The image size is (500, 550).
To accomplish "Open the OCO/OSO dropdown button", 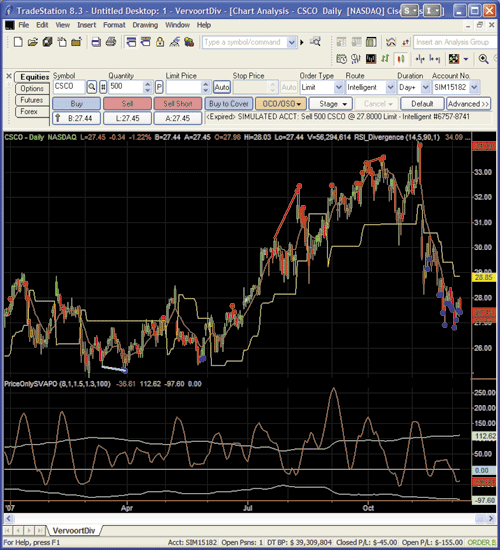I will (281, 104).
